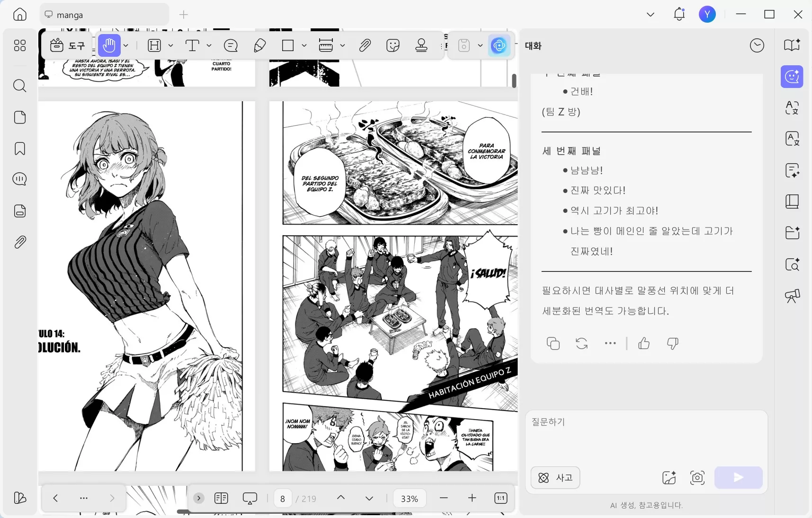This screenshot has width=812, height=518.
Task: Expand the shape tool options dropdown
Action: [304, 45]
